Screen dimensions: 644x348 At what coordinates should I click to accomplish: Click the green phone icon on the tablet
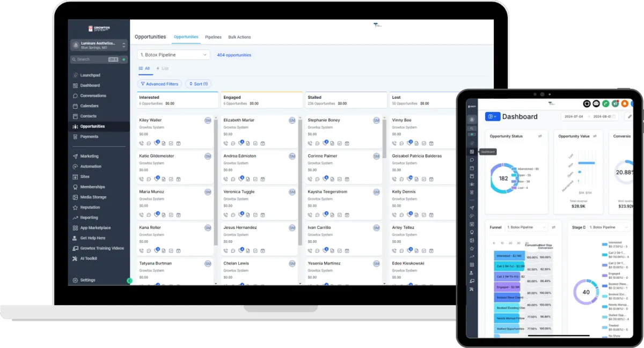click(x=606, y=103)
